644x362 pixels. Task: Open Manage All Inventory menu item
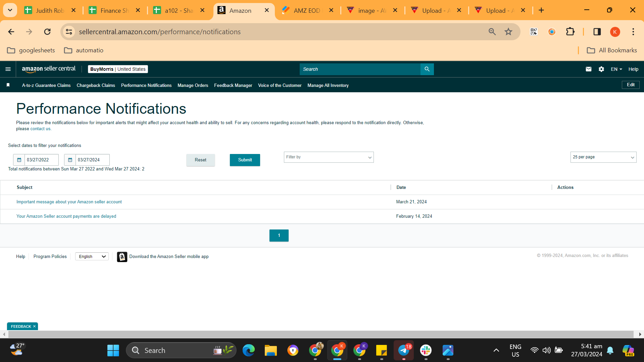[x=328, y=86]
